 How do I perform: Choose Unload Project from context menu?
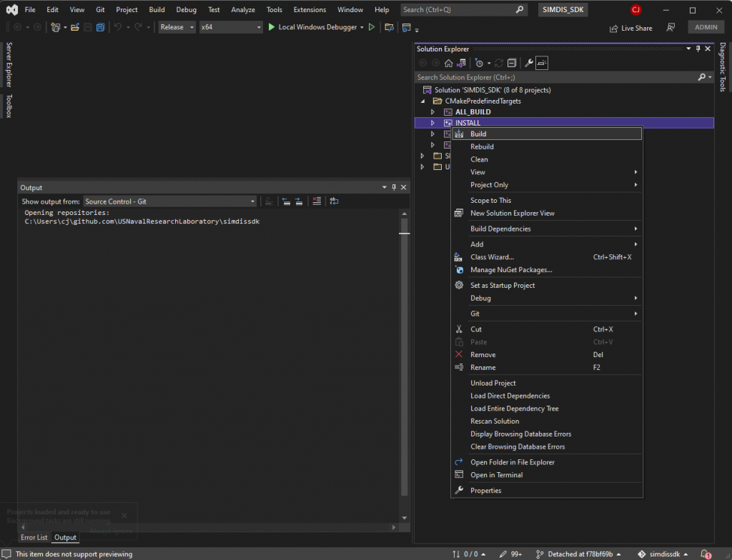coord(547,383)
